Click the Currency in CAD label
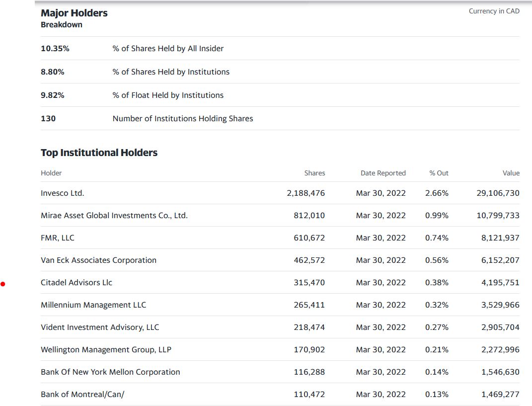This screenshot has width=532, height=406. (x=494, y=10)
